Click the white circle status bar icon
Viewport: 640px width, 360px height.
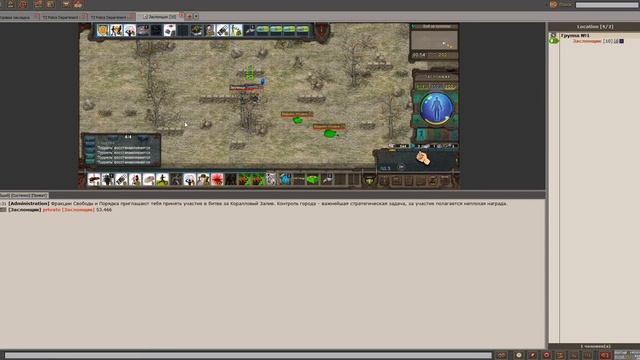519,356
